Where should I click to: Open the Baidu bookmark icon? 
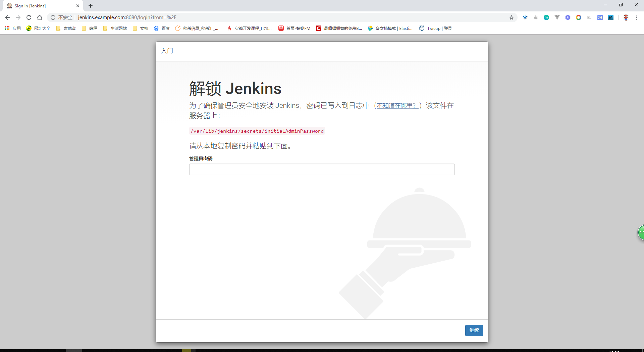[156, 29]
